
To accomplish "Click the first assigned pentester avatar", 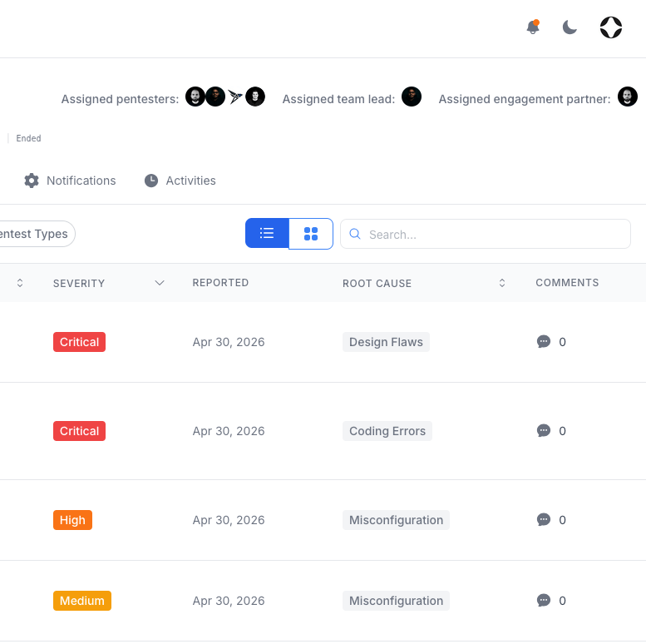I will pos(195,97).
